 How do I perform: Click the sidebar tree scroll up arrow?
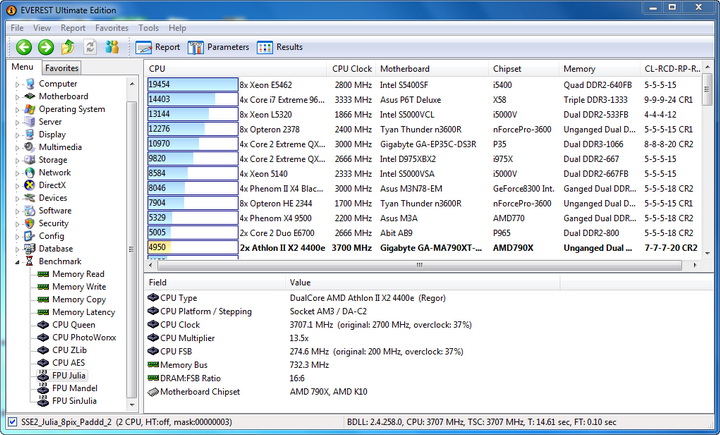132,84
